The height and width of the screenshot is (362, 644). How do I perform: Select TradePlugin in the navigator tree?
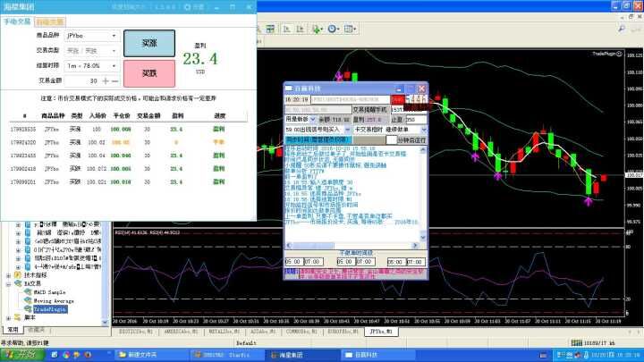click(x=48, y=308)
